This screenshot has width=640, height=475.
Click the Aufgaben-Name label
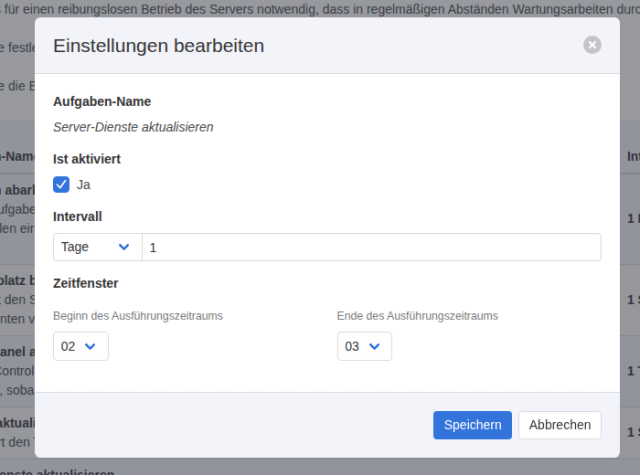click(102, 101)
